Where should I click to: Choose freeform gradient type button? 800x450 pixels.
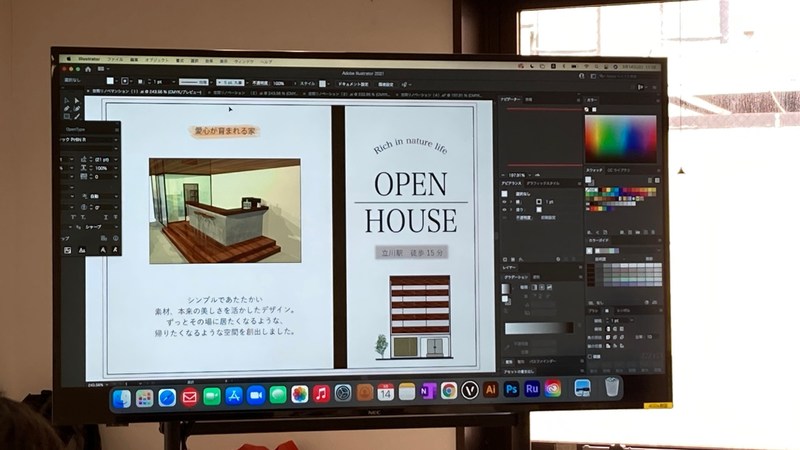pyautogui.click(x=549, y=287)
